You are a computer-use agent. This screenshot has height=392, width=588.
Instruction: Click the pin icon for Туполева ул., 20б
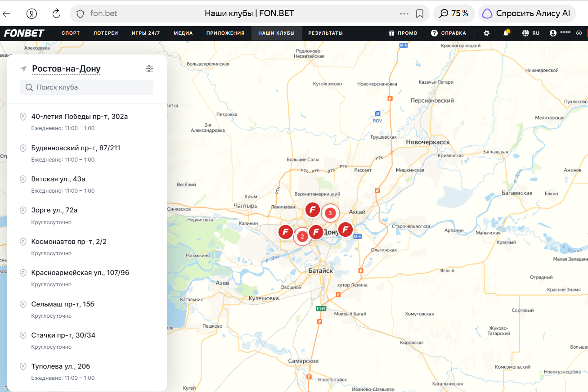tap(23, 366)
